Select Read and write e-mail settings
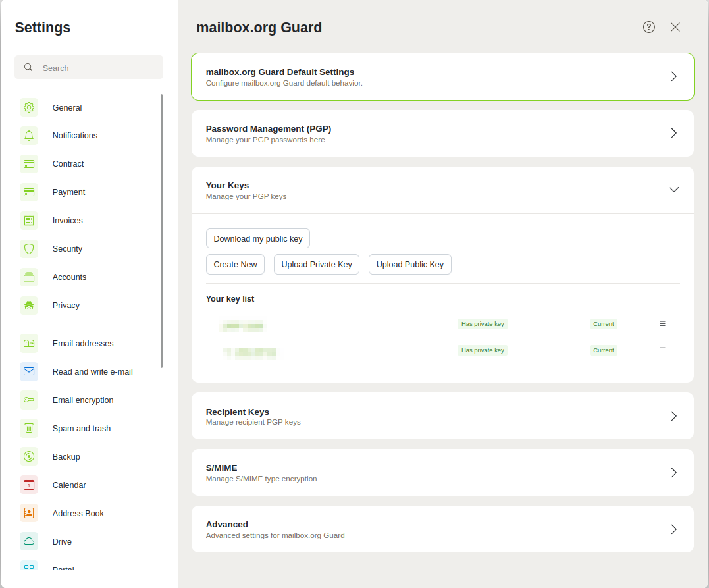The image size is (709, 588). click(x=89, y=372)
